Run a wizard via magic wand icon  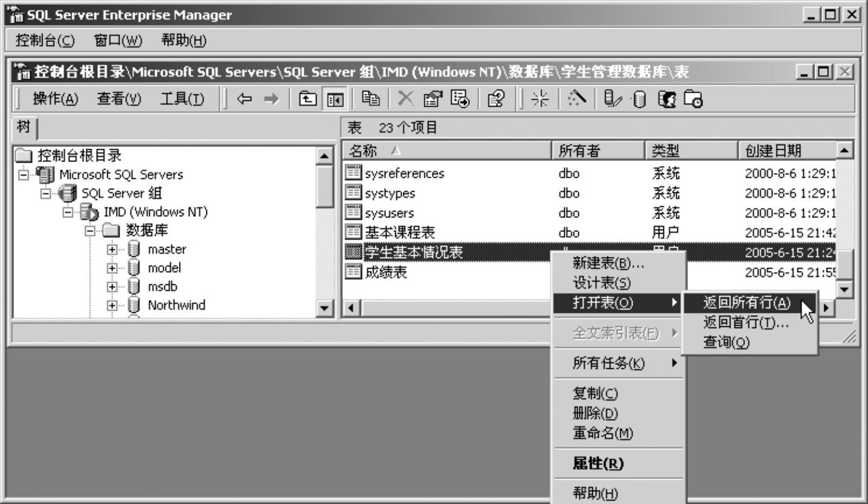pos(577,99)
